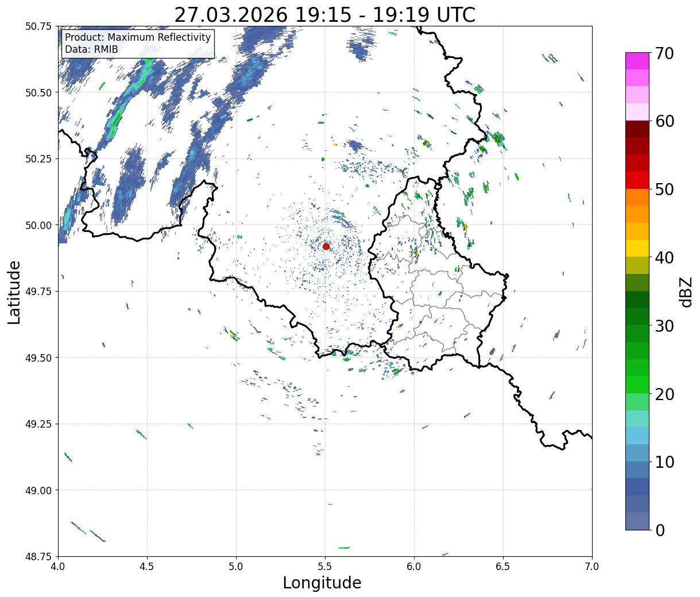Click the "Longitude" axis label
This screenshot has width=700, height=597.
click(322, 583)
